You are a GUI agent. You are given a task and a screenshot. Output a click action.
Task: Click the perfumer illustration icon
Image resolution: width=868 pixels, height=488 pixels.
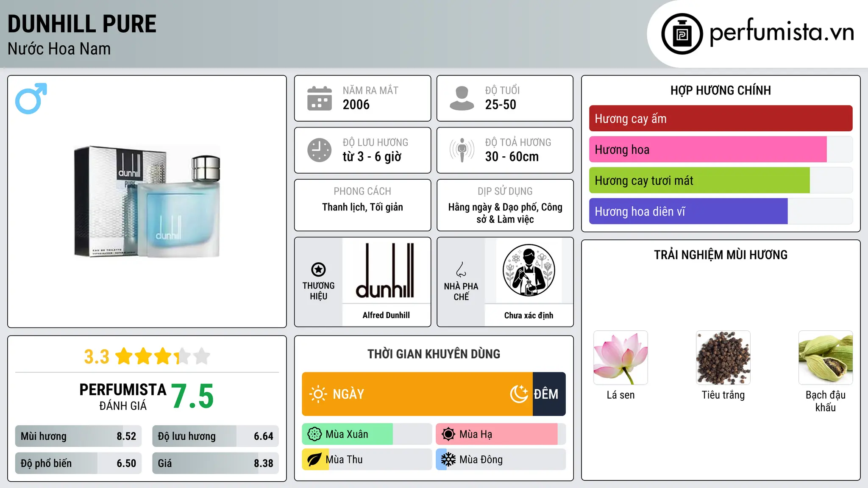[529, 270]
